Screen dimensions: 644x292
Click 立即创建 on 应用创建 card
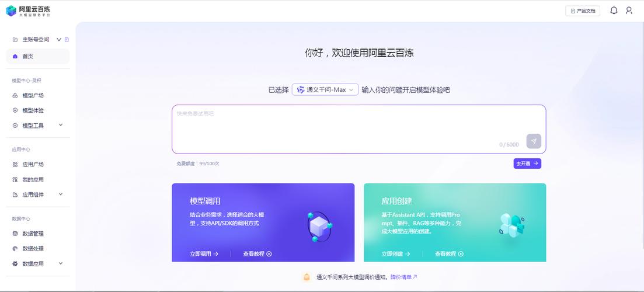pyautogui.click(x=396, y=254)
